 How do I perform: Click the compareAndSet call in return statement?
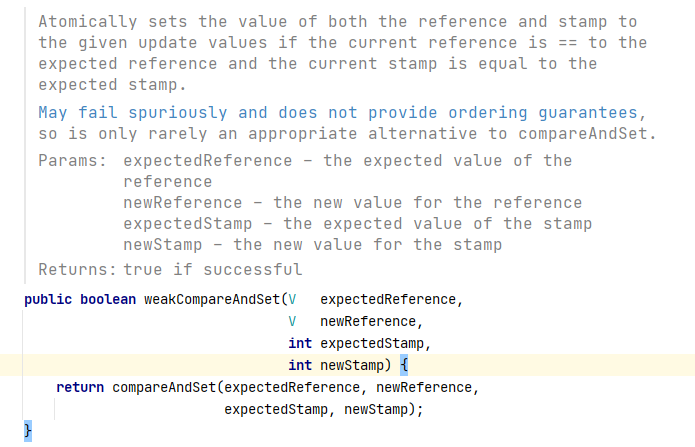click(164, 387)
